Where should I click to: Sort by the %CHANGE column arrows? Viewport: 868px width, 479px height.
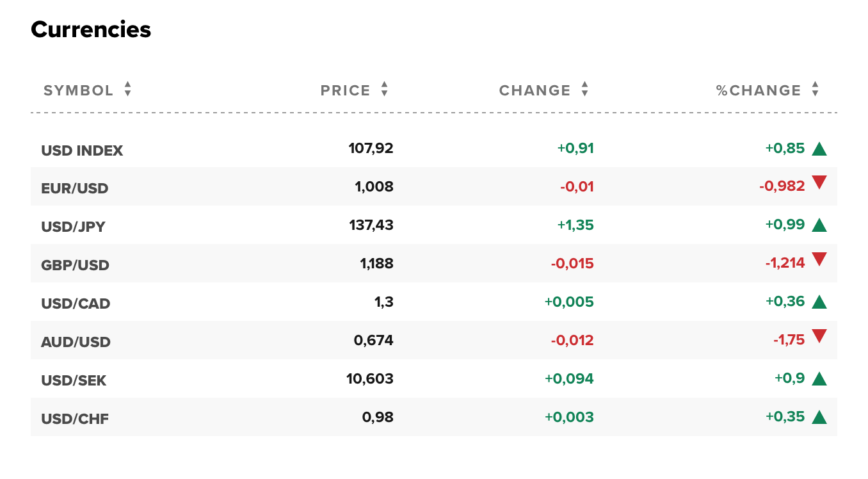(x=815, y=90)
